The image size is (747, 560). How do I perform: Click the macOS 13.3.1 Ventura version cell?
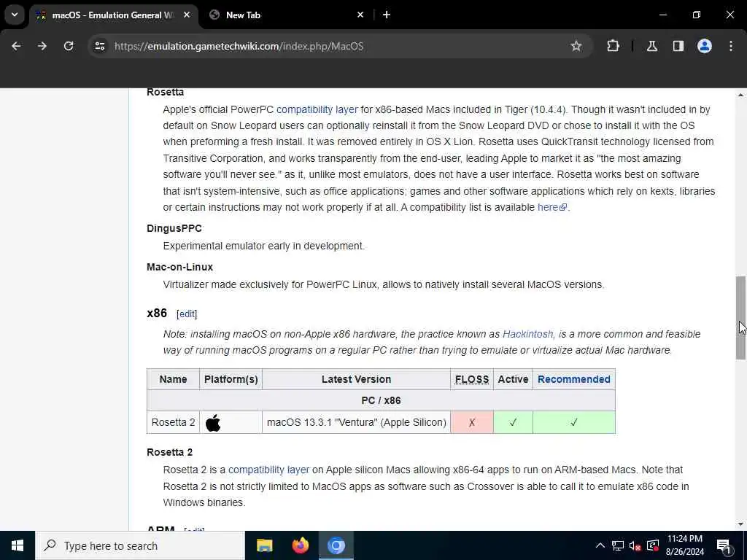click(x=356, y=422)
